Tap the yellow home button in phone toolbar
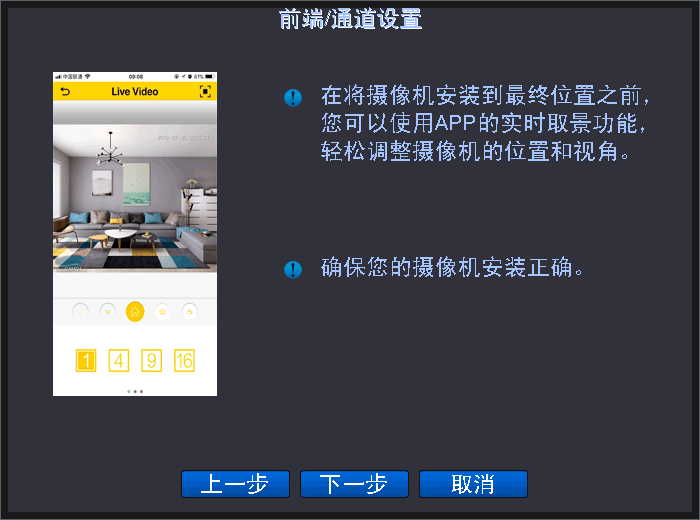The image size is (700, 520). pyautogui.click(x=135, y=312)
